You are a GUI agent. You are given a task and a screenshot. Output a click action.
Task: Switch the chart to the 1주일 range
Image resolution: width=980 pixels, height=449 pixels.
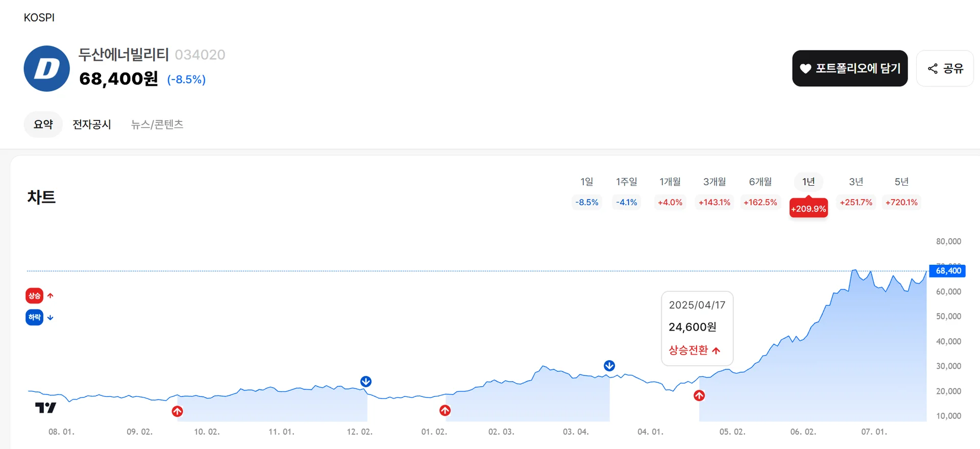click(x=626, y=182)
